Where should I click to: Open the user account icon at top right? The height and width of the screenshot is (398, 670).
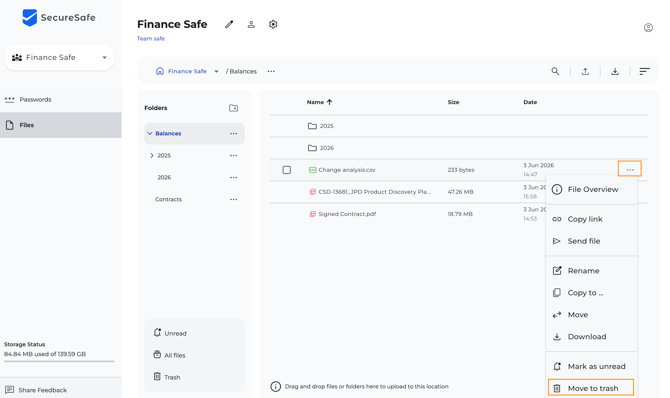pos(648,28)
